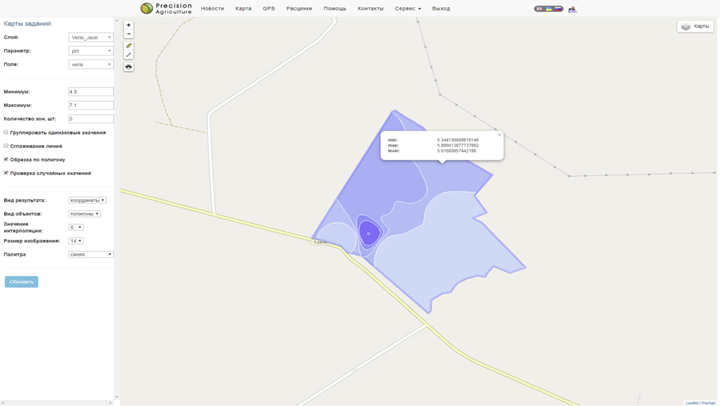720x406 pixels.
Task: Toggle the Сглаживание линий checkbox
Action: 6,146
